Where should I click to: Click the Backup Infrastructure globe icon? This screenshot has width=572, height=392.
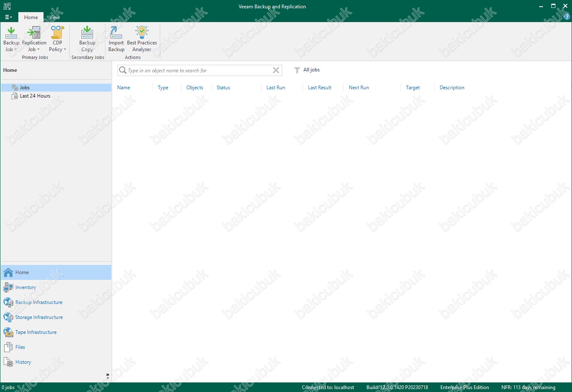[8, 302]
